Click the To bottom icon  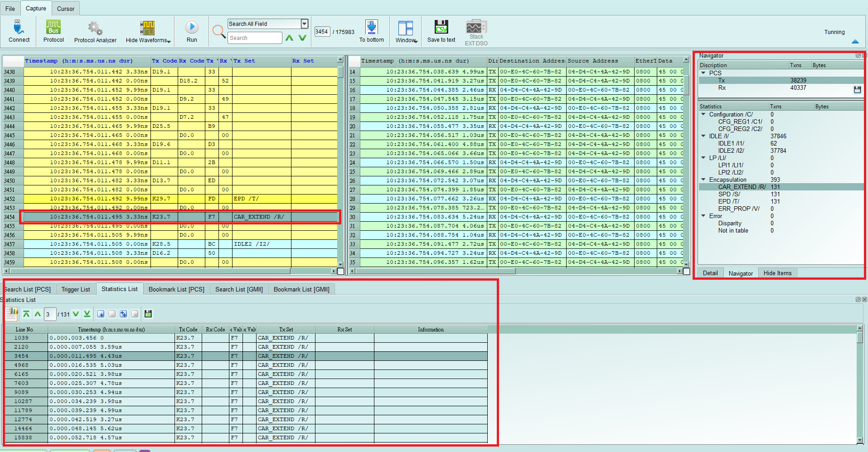click(x=372, y=27)
